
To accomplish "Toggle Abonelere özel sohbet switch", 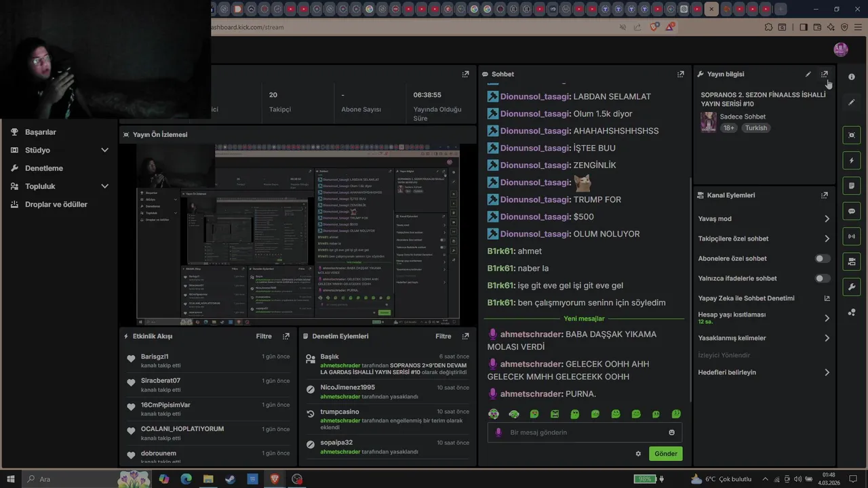I will coord(823,258).
